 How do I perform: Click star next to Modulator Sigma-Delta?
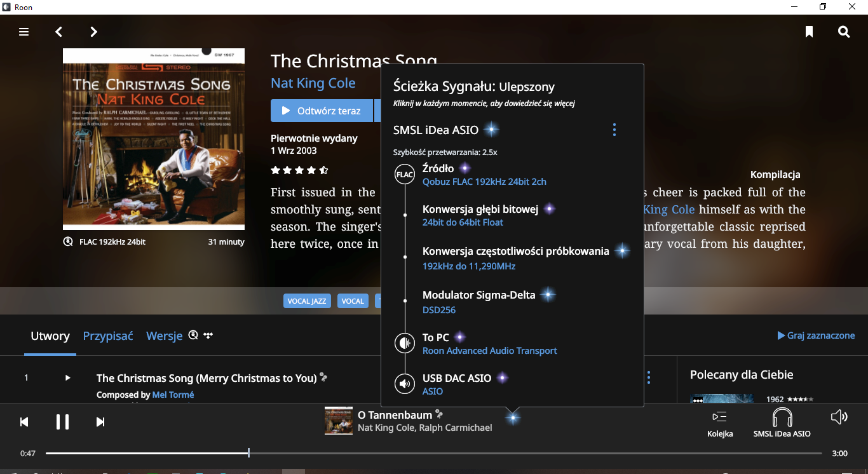coord(547,295)
